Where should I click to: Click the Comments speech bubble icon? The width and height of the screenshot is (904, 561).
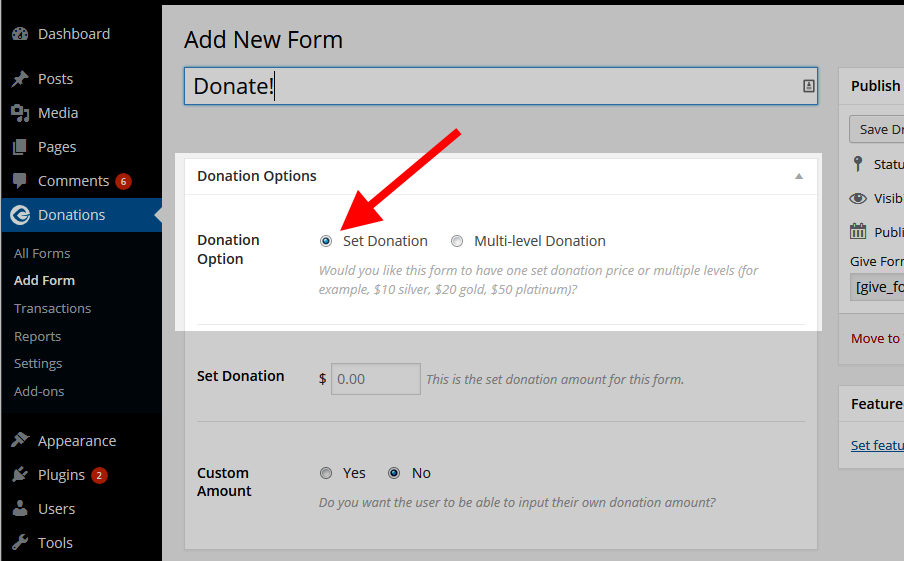point(20,181)
